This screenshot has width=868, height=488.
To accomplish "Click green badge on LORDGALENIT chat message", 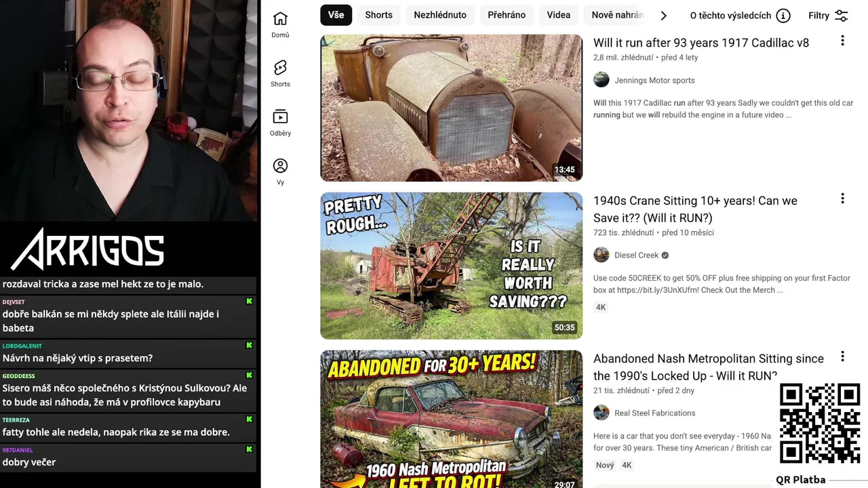I will click(250, 345).
